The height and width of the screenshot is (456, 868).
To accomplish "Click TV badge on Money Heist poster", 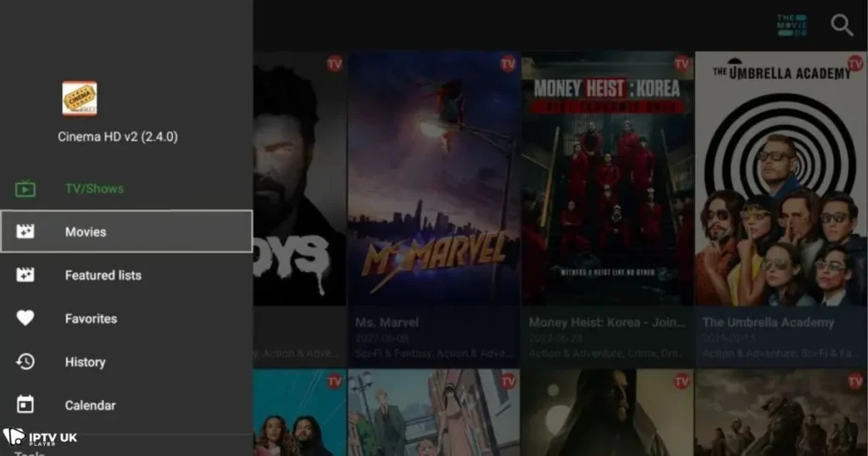I will [x=682, y=64].
